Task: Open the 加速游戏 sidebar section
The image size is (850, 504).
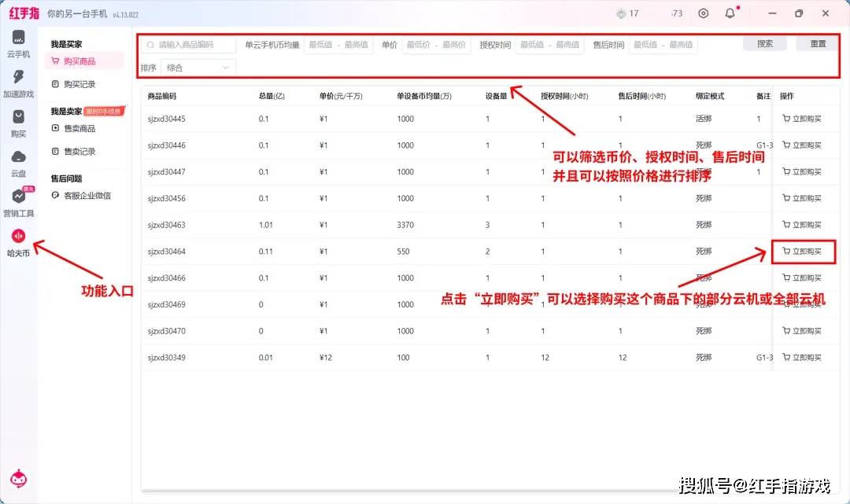Action: [18, 83]
